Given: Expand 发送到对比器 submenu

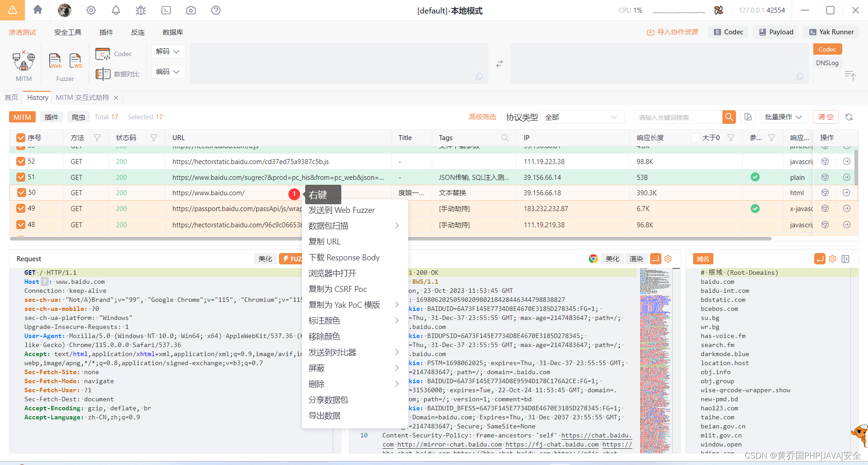Looking at the screenshot, I should pos(355,352).
